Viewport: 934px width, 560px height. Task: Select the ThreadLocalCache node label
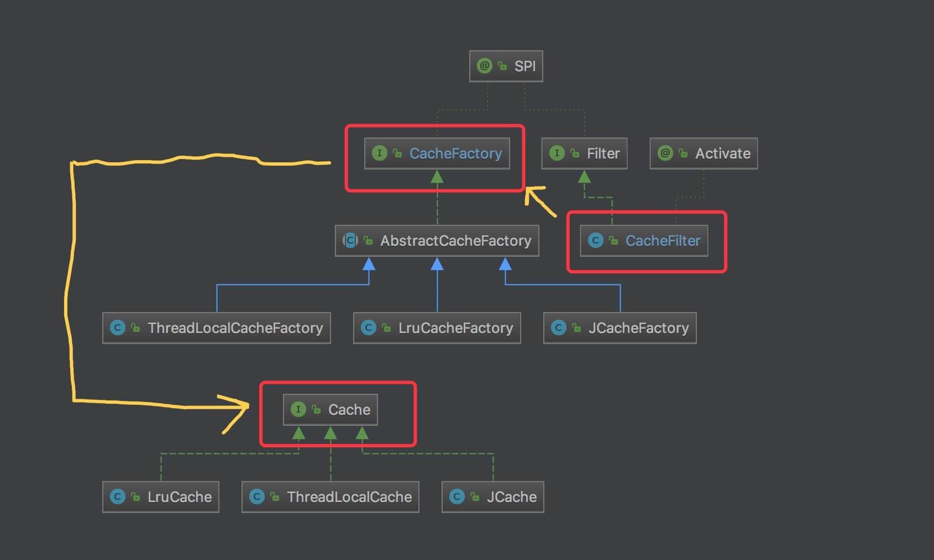[349, 497]
